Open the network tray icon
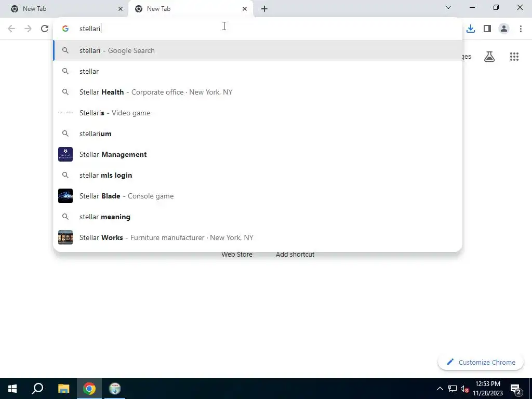 tap(453, 389)
